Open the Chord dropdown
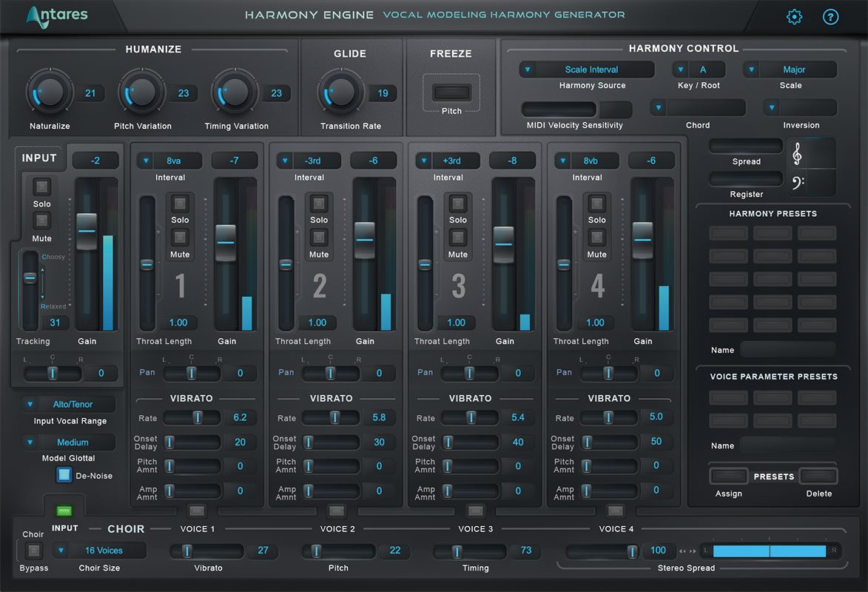The height and width of the screenshot is (592, 868). (698, 107)
